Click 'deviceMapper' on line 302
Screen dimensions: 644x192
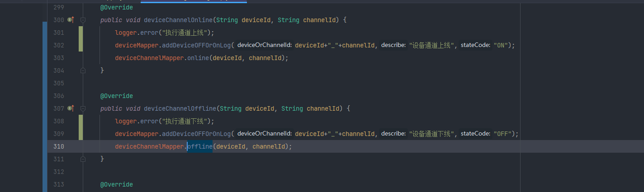pos(137,45)
